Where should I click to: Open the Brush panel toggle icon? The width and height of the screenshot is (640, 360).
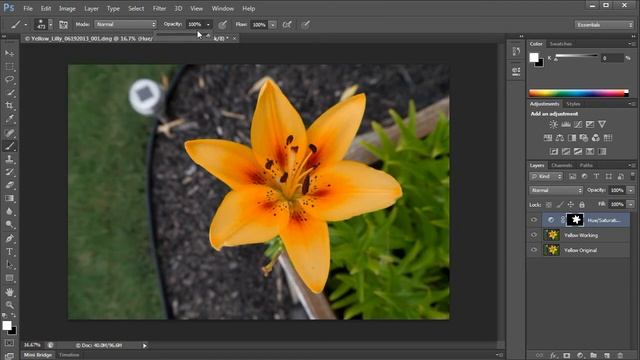(63, 24)
